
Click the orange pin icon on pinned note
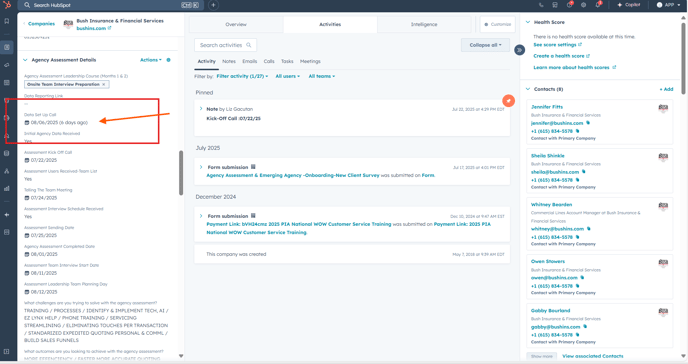(x=508, y=101)
